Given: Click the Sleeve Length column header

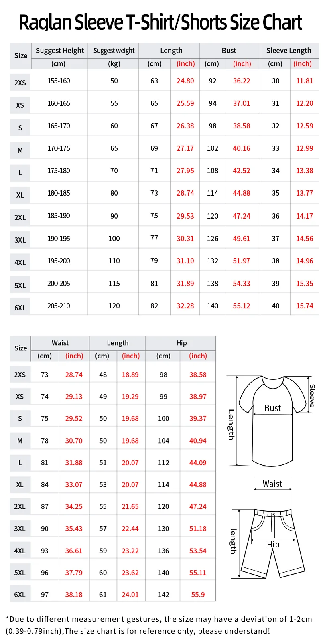Looking at the screenshot, I should pyautogui.click(x=288, y=51).
